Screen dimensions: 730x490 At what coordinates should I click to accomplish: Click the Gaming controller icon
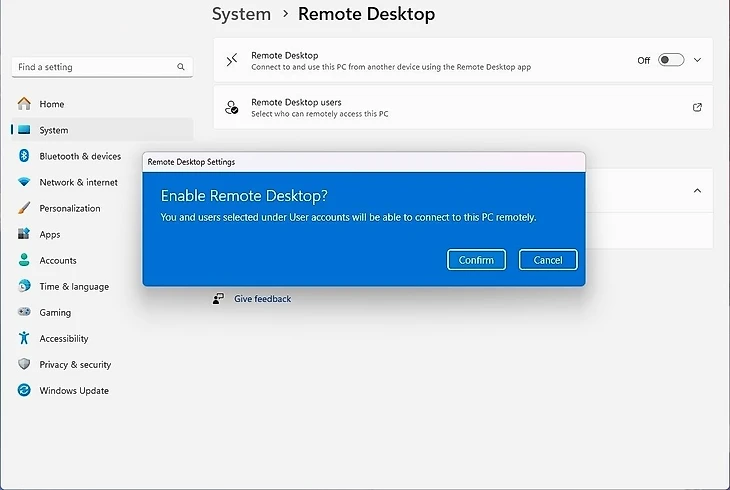[24, 312]
